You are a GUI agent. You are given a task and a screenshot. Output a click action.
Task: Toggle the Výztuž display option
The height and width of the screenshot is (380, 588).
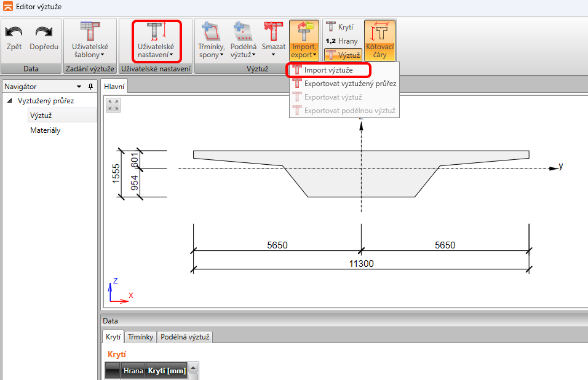tap(343, 55)
